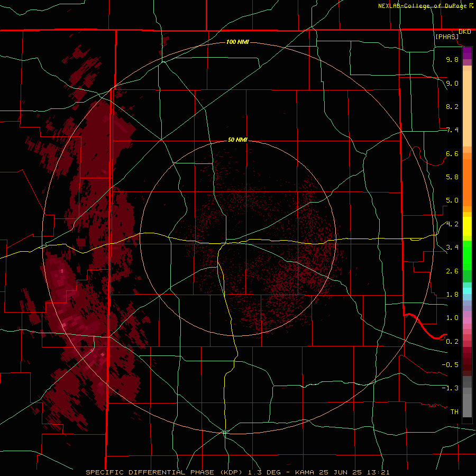Select the -0.5 legend value

click(x=450, y=364)
